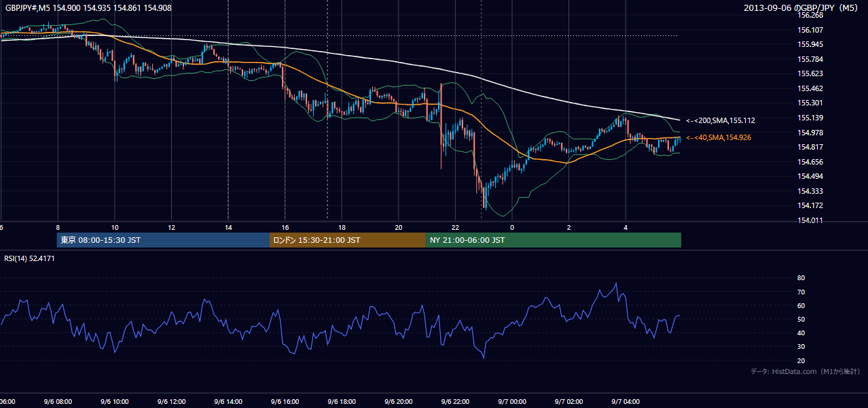The image size is (868, 408).
Task: Click hour tick 10 under the candlestick chart
Action: pyautogui.click(x=115, y=228)
